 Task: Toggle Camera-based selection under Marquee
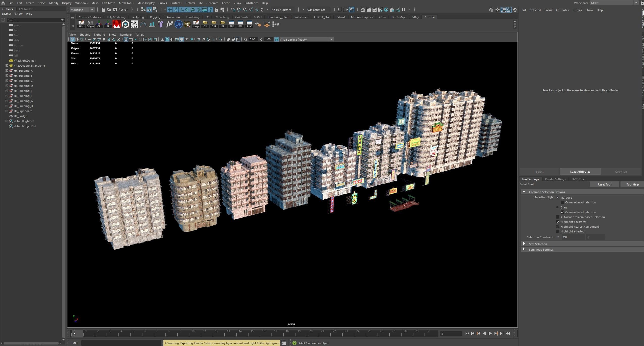pos(562,202)
